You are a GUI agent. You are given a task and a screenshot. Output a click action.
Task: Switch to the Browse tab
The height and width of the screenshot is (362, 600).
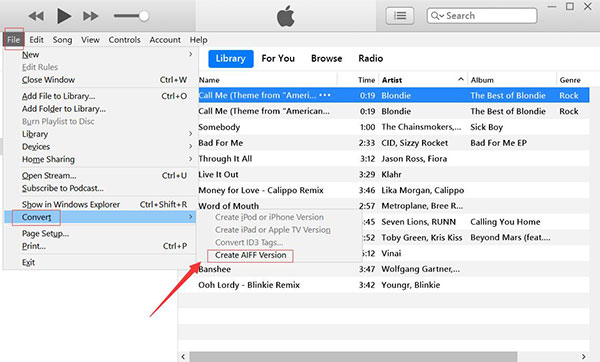click(x=326, y=59)
